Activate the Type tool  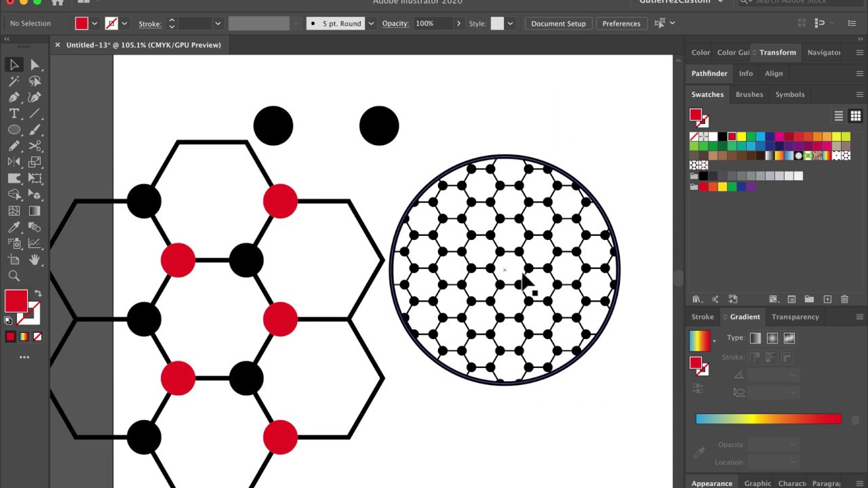[x=14, y=114]
